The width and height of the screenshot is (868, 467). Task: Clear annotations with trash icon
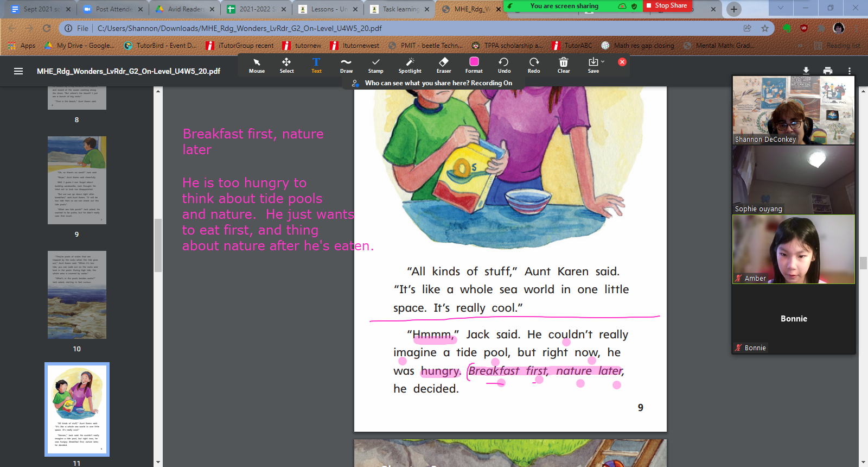[x=564, y=65]
